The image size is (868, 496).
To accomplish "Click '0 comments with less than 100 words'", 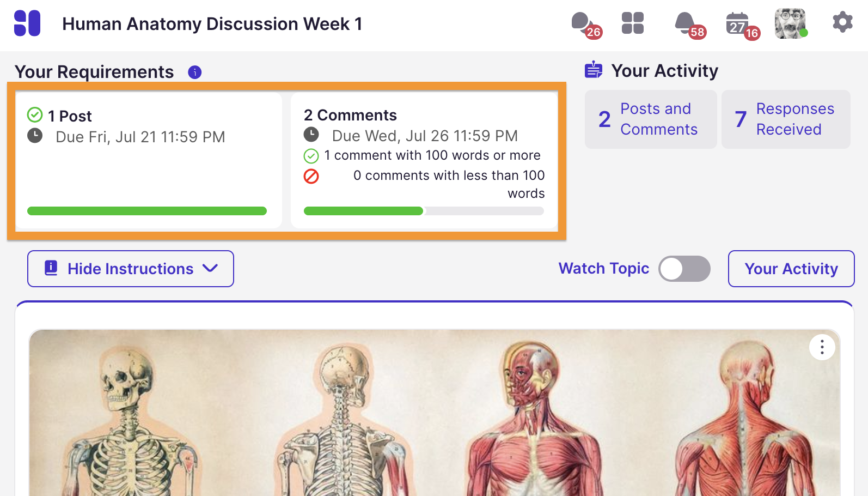I will [x=449, y=184].
